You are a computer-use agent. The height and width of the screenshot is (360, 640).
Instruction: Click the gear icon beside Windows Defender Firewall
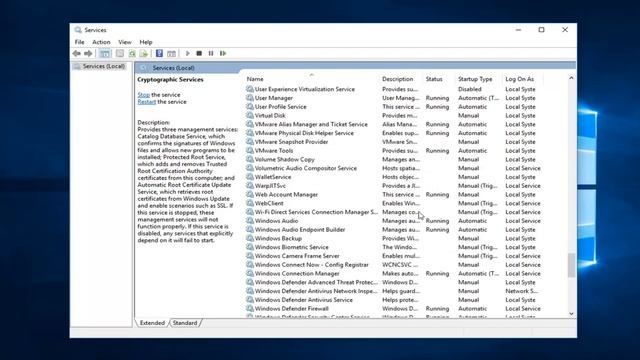click(x=250, y=309)
